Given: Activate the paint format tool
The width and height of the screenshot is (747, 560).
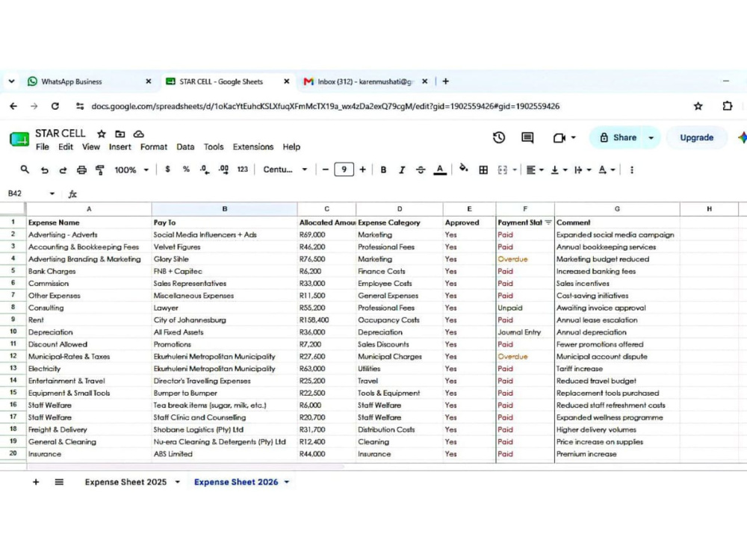Looking at the screenshot, I should [x=100, y=170].
